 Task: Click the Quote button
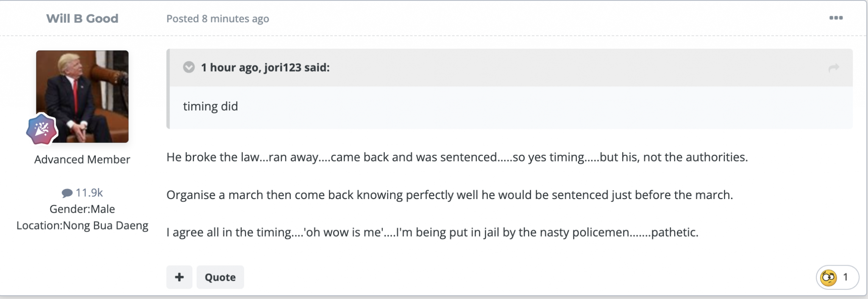point(220,277)
